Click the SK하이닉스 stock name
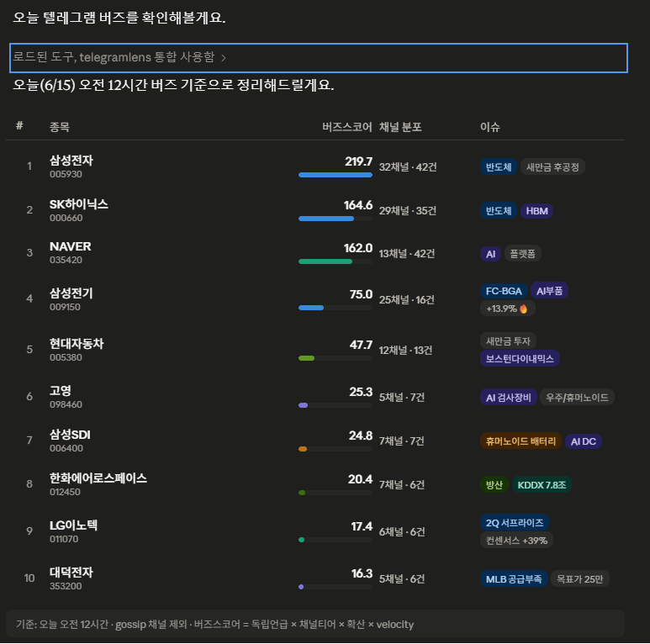This screenshot has height=644, width=650. pyautogui.click(x=79, y=204)
